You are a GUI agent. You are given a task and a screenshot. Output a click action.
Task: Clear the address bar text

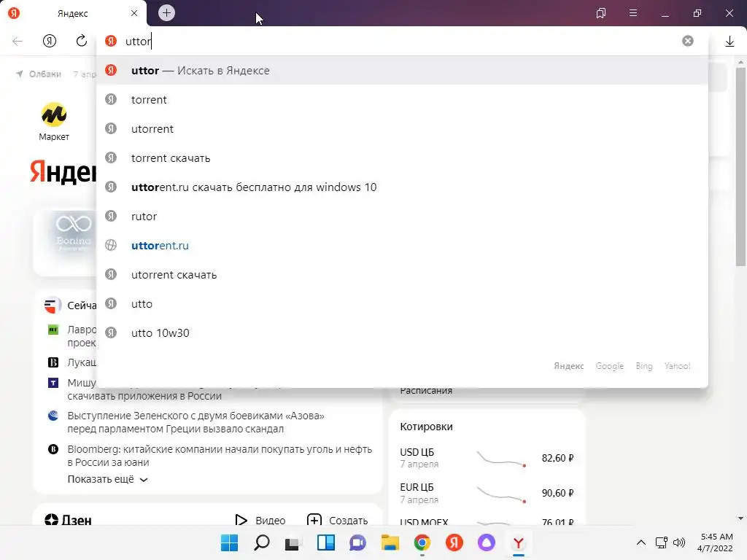pyautogui.click(x=687, y=41)
